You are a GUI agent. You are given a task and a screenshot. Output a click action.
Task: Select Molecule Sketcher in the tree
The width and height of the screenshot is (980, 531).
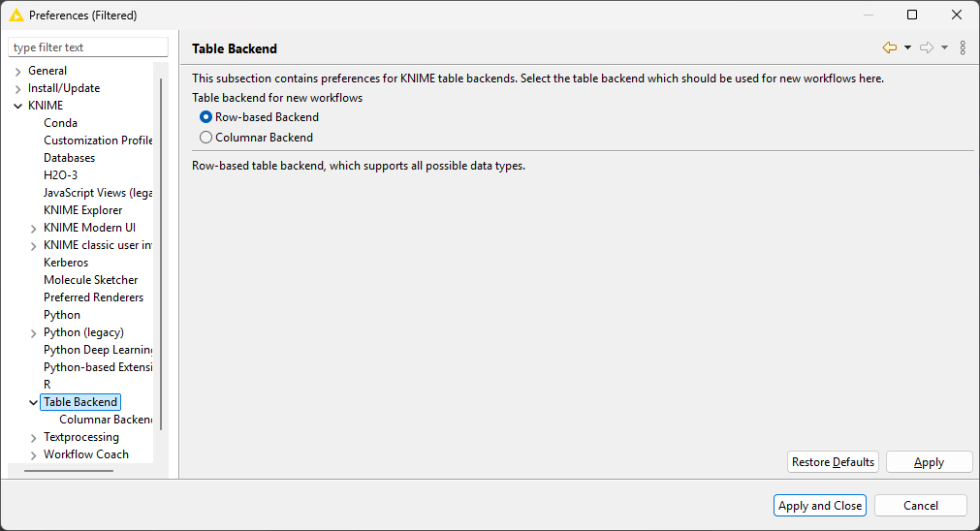pyautogui.click(x=90, y=280)
